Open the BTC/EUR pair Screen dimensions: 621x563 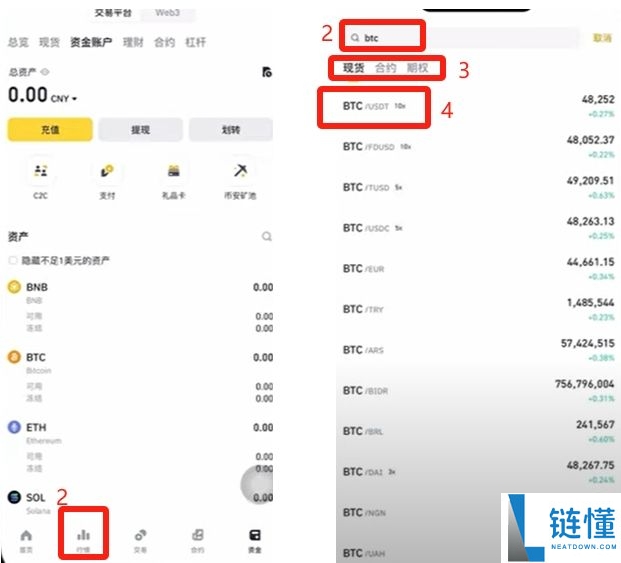point(478,269)
